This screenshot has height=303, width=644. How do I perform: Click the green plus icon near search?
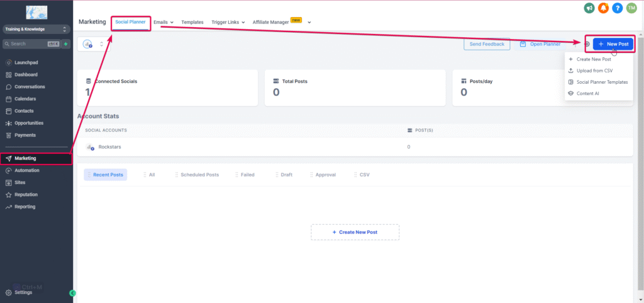(x=65, y=44)
